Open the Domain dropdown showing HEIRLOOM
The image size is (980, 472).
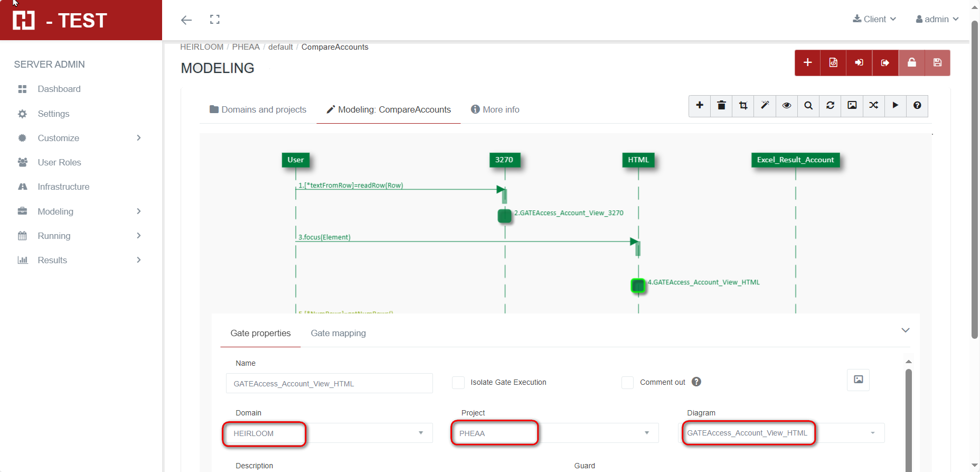pyautogui.click(x=328, y=433)
